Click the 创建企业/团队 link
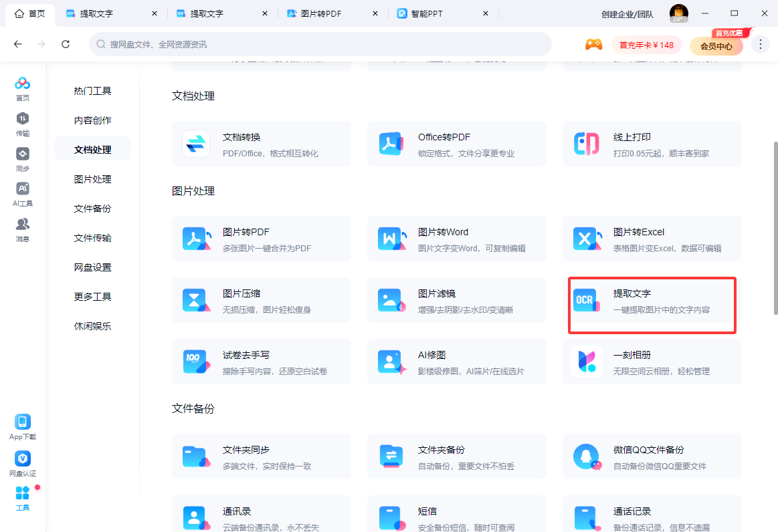 [x=627, y=15]
